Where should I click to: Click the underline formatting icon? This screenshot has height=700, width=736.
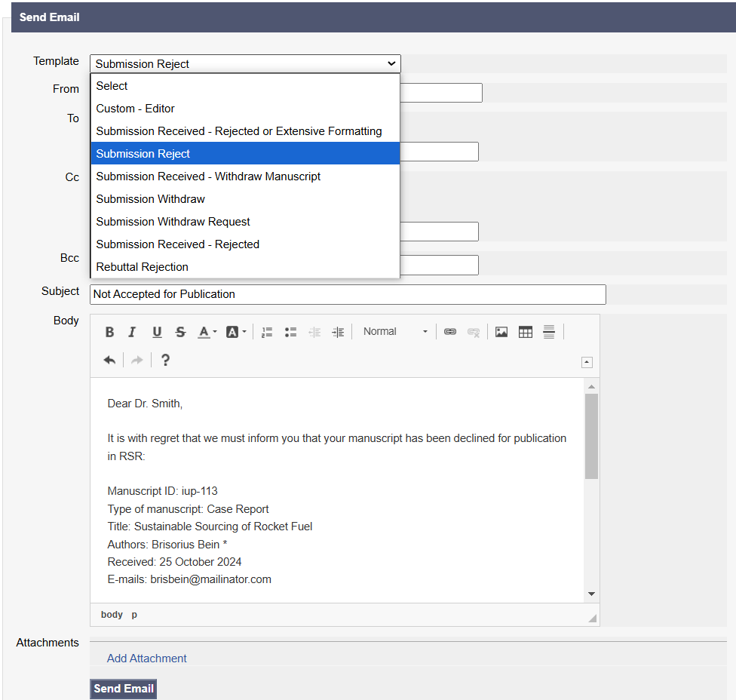point(157,332)
